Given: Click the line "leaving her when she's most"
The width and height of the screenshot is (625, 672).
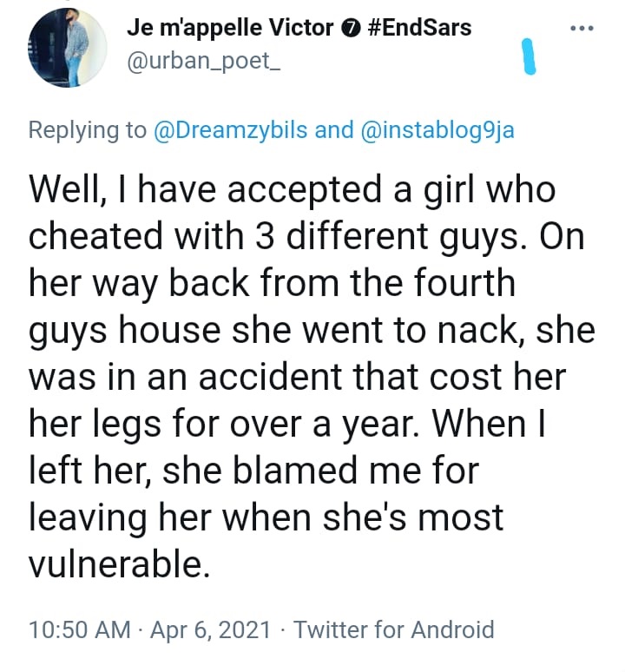Looking at the screenshot, I should [266, 517].
